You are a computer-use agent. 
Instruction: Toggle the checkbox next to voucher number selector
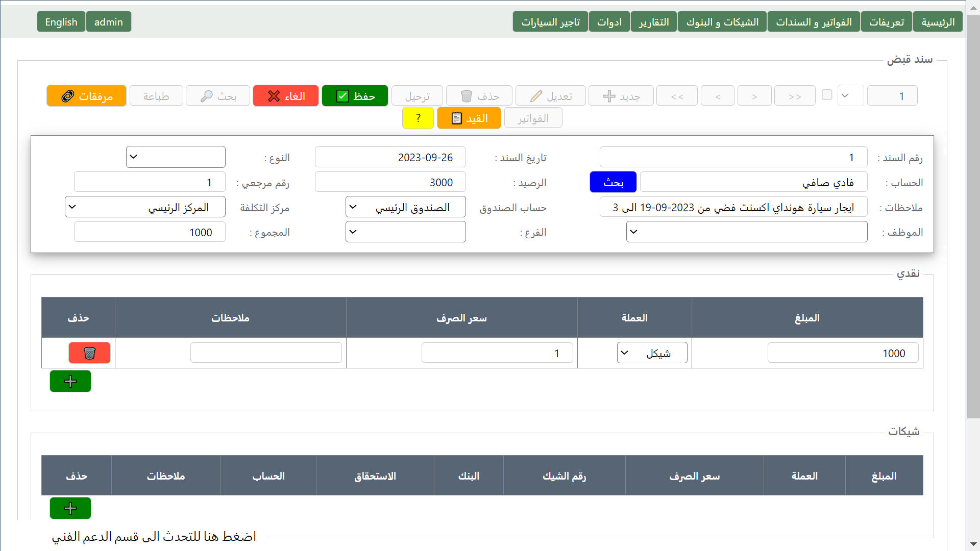point(827,95)
